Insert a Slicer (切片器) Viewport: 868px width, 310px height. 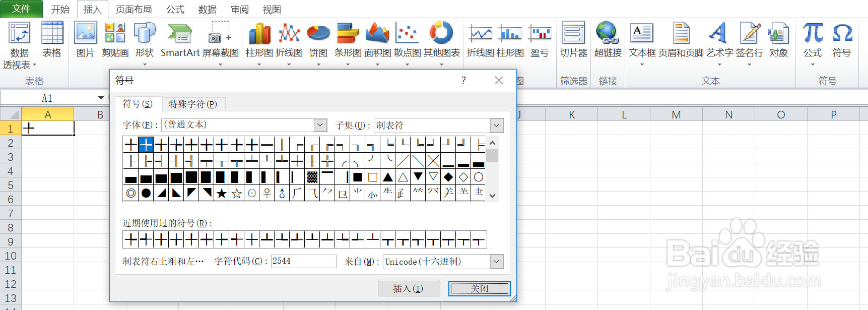(573, 40)
